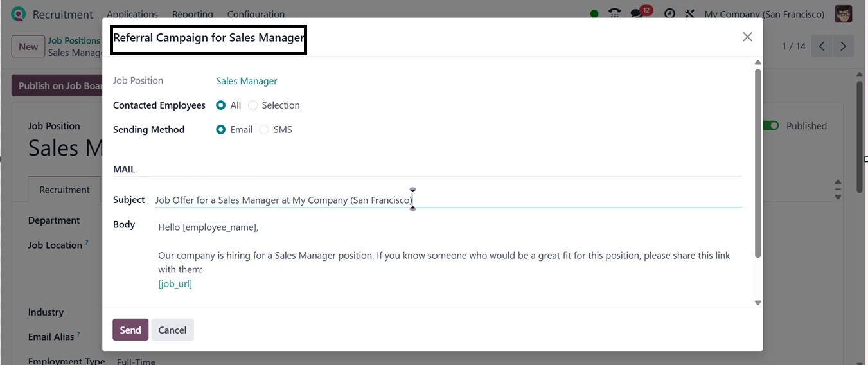Viewport: 868px width, 365px height.
Task: Open the Sales Manager job position link
Action: (x=247, y=81)
